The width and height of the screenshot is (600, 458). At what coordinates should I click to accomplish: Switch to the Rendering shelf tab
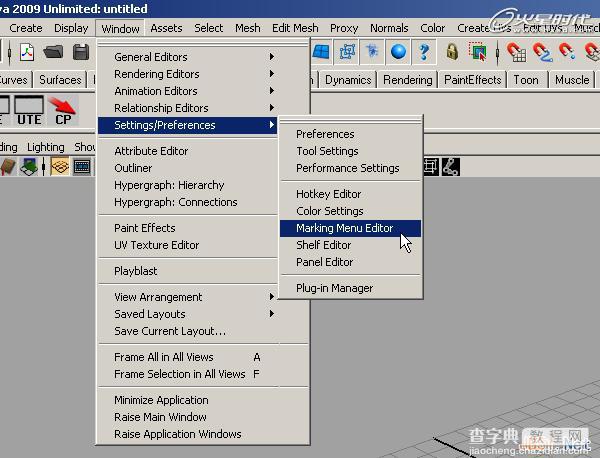pos(408,80)
